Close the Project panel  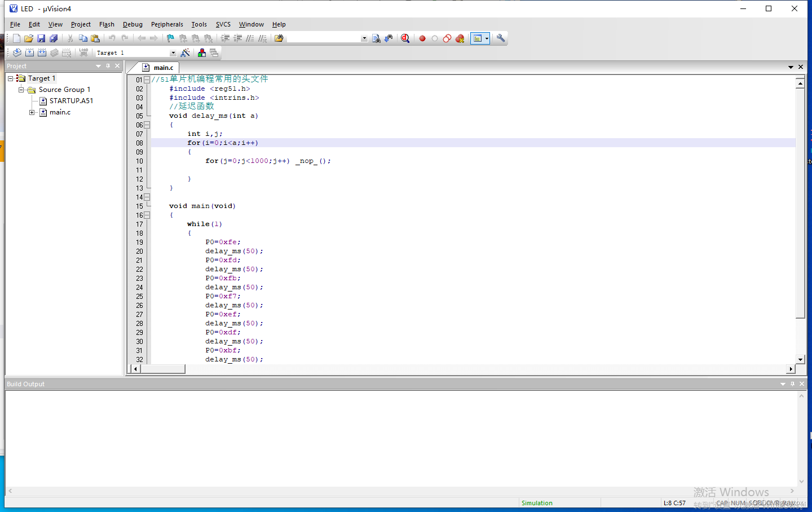point(117,66)
